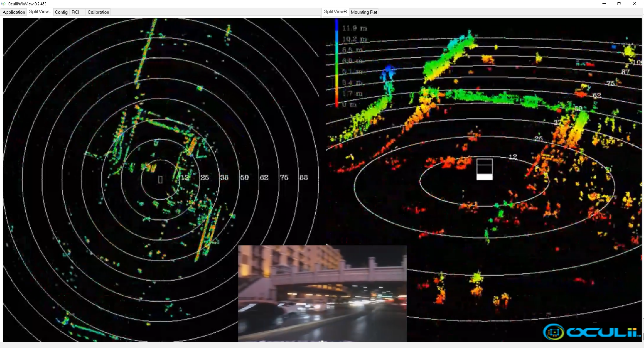Click the 50 range ring label in the left view
644x348 pixels.
(244, 178)
